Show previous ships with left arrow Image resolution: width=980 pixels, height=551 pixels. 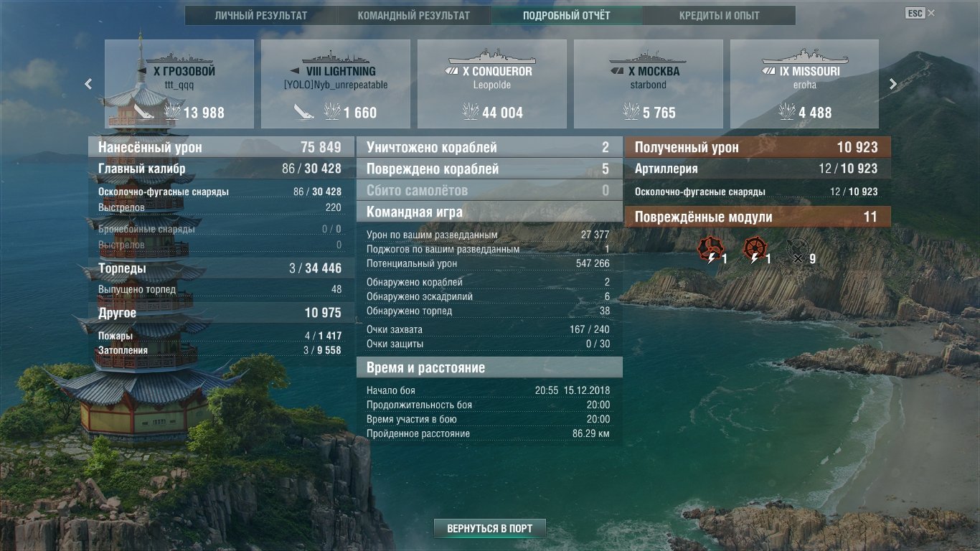[x=88, y=84]
